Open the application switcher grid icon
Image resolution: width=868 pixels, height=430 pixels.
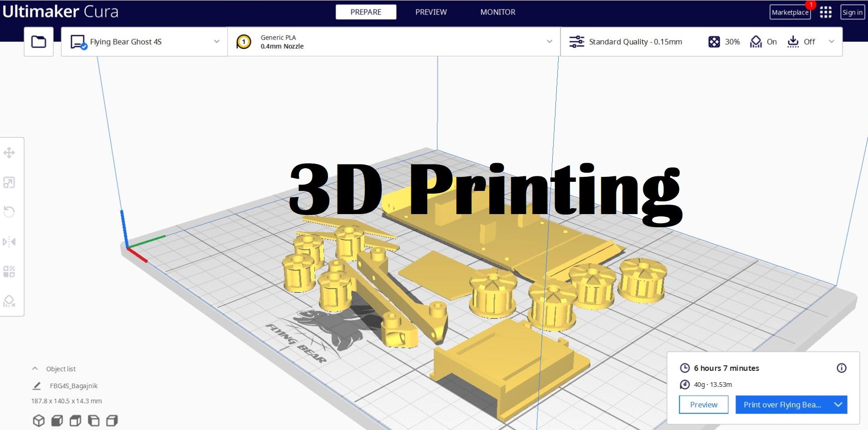tap(826, 12)
